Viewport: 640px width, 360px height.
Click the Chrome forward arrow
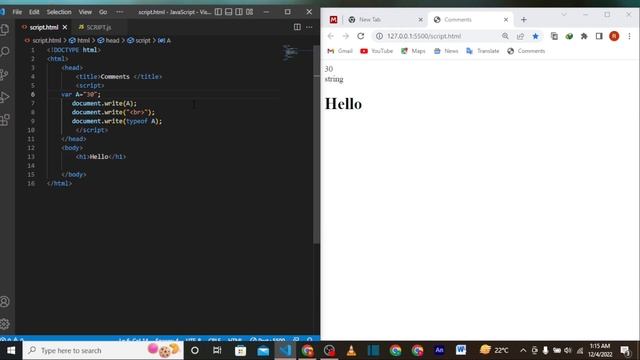coord(345,36)
